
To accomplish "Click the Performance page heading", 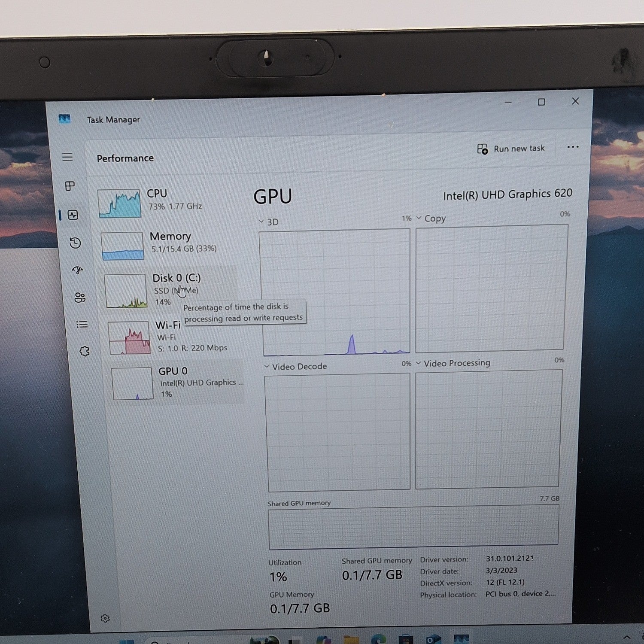I will point(125,158).
